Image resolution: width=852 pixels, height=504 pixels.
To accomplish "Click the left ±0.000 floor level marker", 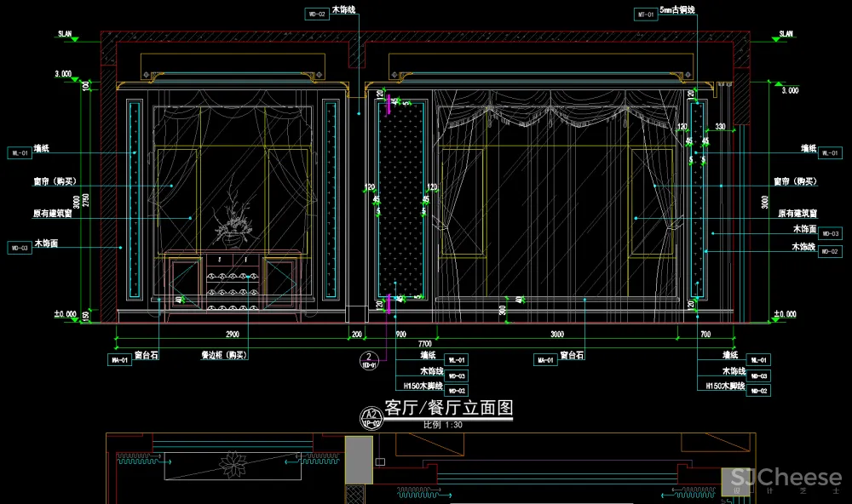I will pyautogui.click(x=66, y=314).
